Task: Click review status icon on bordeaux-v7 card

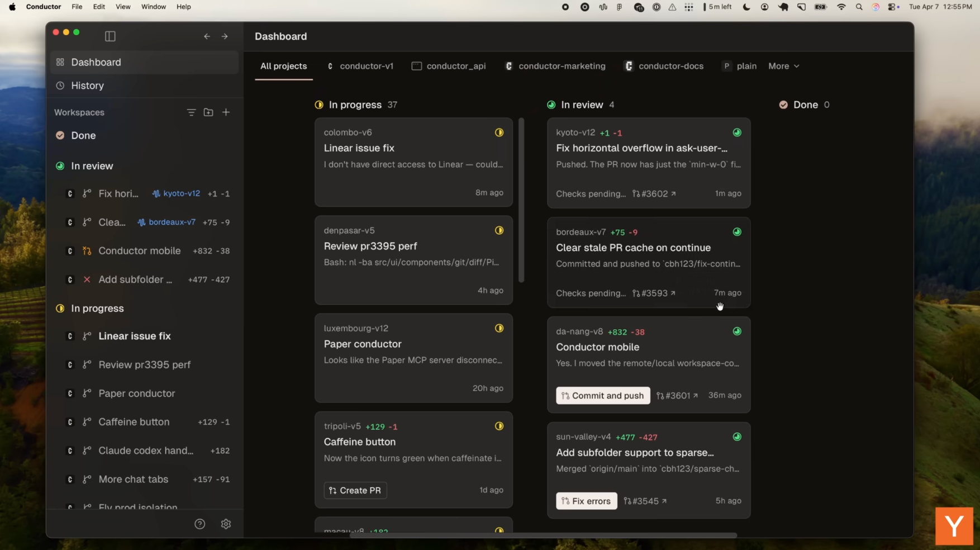Action: point(737,232)
